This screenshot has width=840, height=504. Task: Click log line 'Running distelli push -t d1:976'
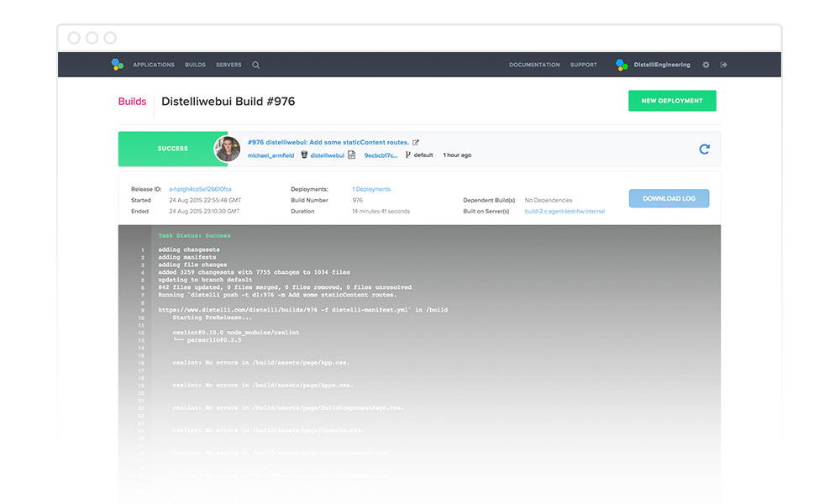[277, 295]
